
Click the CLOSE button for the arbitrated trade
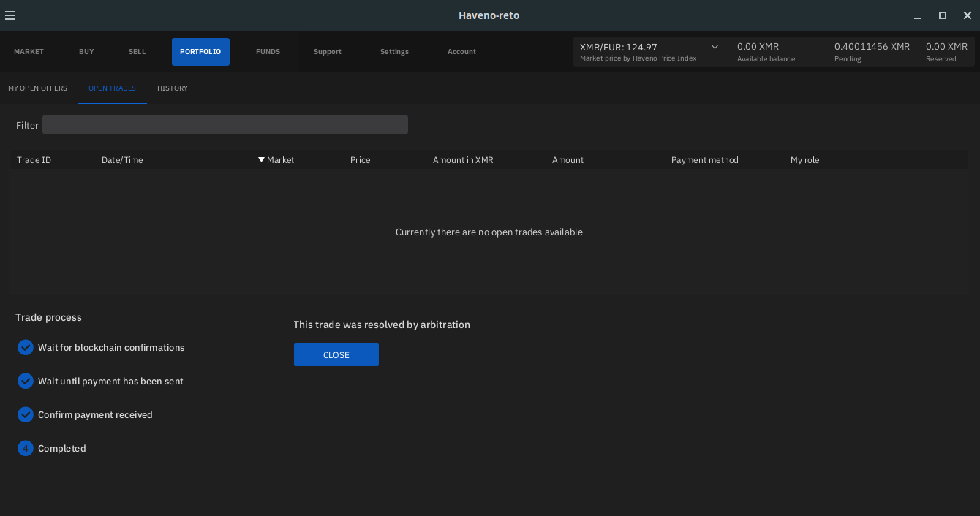[x=336, y=354]
